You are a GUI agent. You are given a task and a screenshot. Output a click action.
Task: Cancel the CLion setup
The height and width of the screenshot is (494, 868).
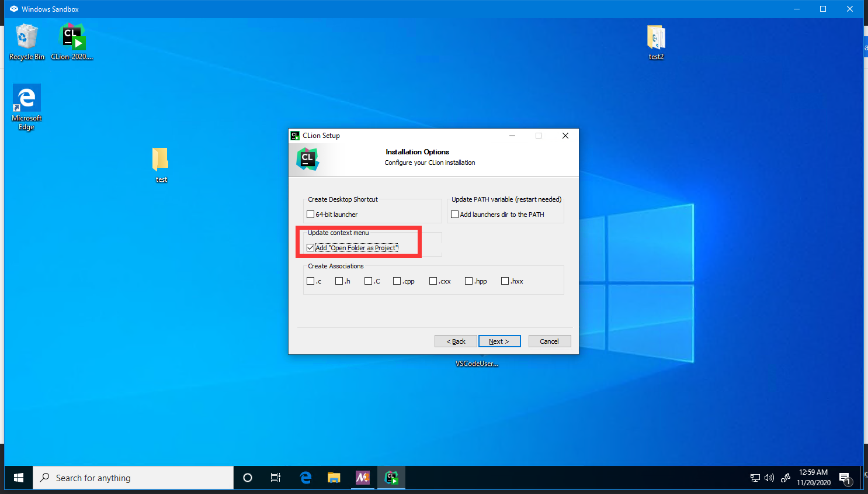click(x=549, y=341)
